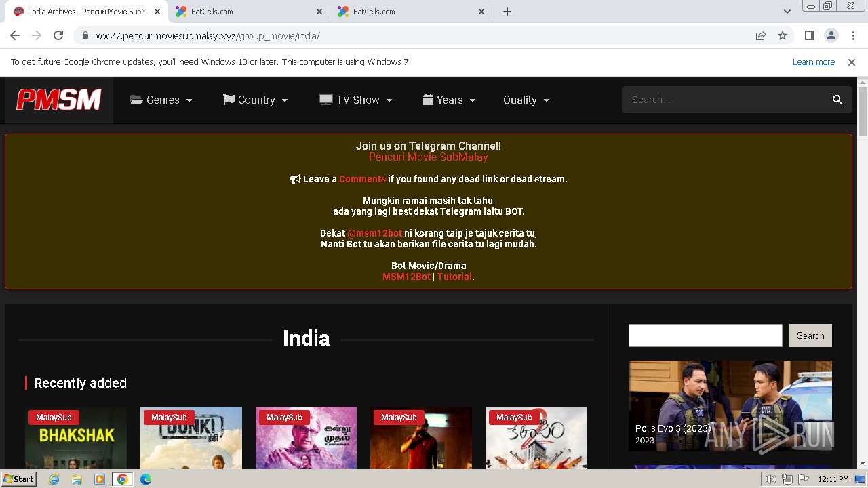This screenshot has height=488, width=868.
Task: Click the top navigation Search field
Action: pyautogui.click(x=723, y=100)
